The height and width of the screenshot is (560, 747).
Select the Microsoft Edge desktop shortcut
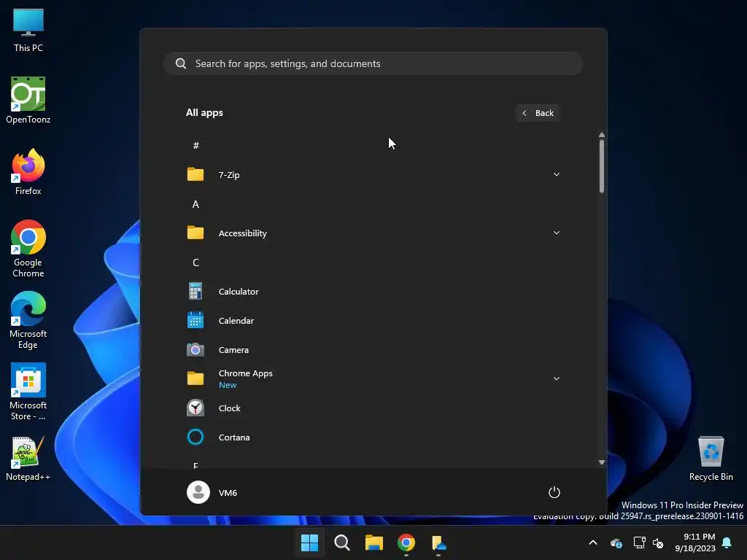(28, 320)
